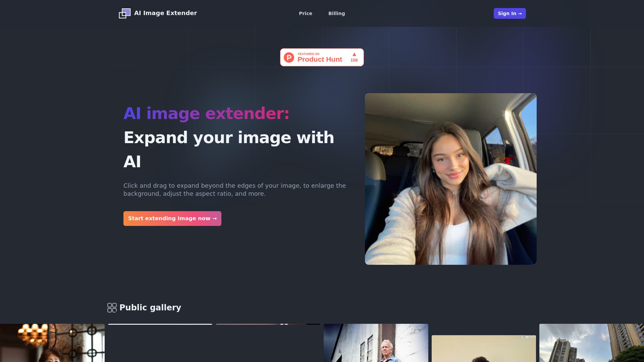Image resolution: width=644 pixels, height=362 pixels.
Task: Click the AI Image Extender title text
Action: point(165,13)
